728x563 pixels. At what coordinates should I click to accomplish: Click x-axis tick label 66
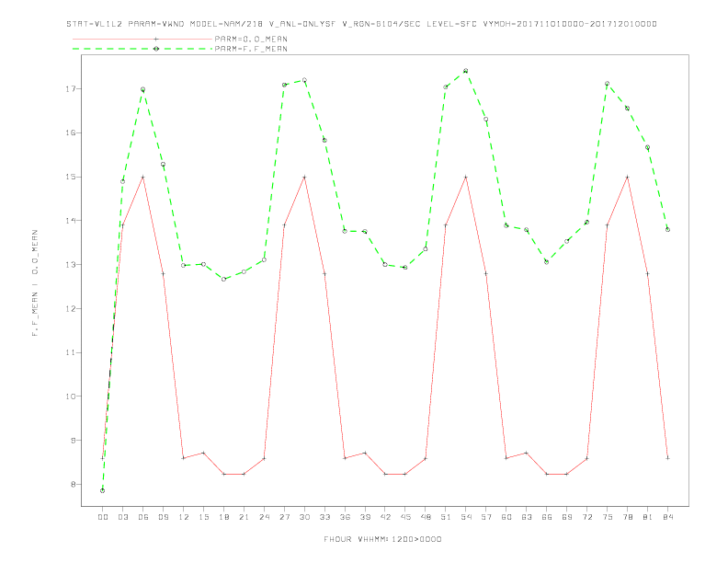[547, 517]
